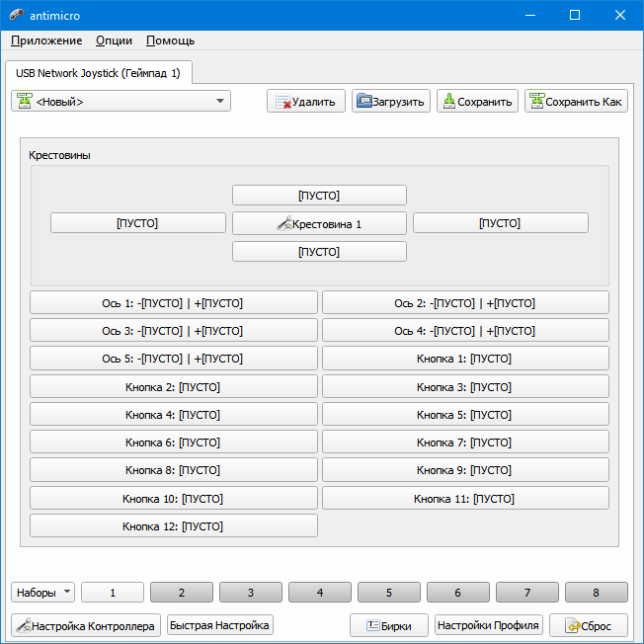Assign mapping to Кнопка 8
The width and height of the screenshot is (644, 644).
173,470
